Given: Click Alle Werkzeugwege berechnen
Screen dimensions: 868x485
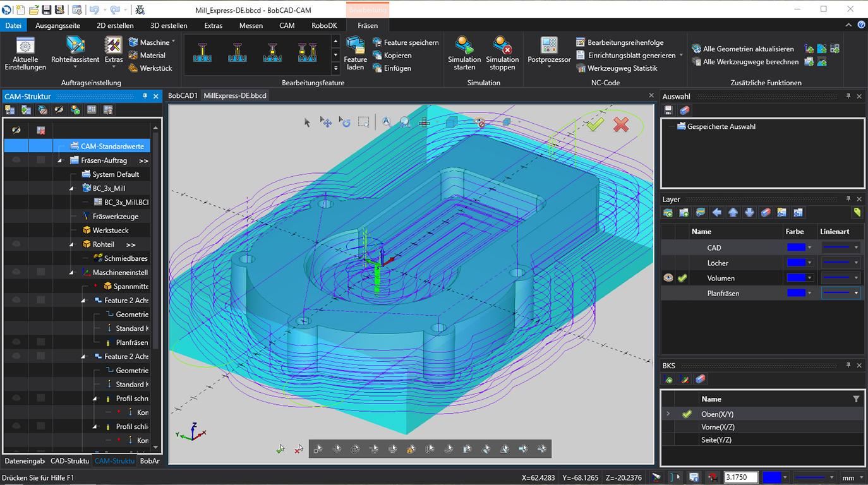Looking at the screenshot, I should (745, 62).
